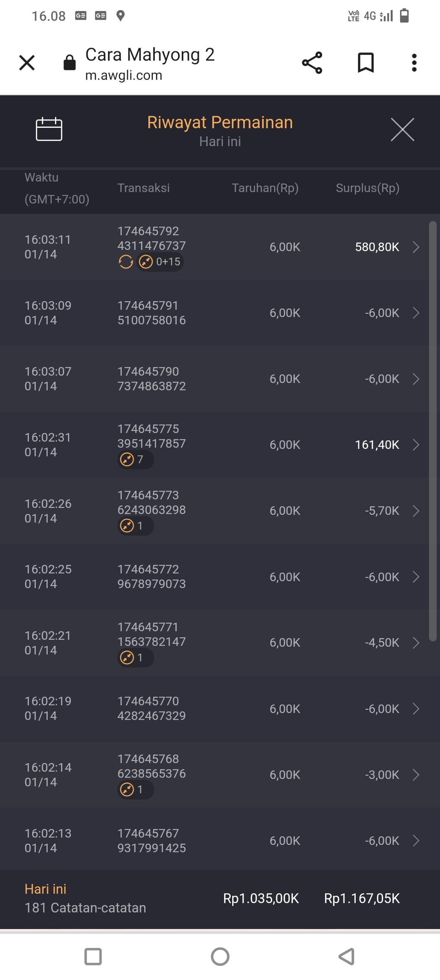Expand details for the 161,40K surplus row
The width and height of the screenshot is (440, 980).
point(416,445)
